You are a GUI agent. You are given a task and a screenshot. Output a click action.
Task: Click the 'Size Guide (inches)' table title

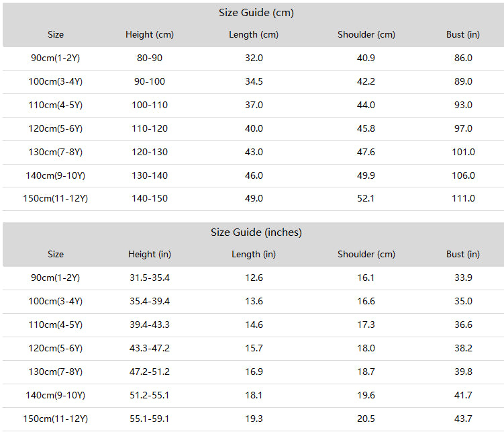[x=256, y=232]
